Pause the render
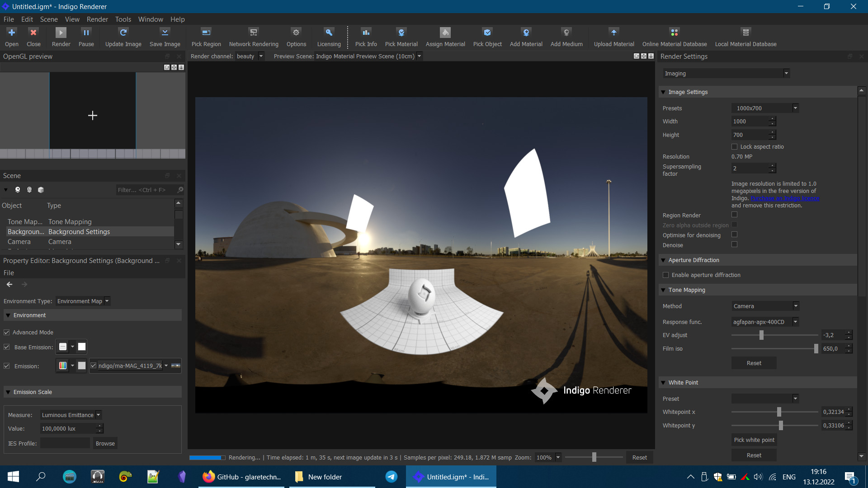Image resolution: width=868 pixels, height=488 pixels. pos(86,33)
